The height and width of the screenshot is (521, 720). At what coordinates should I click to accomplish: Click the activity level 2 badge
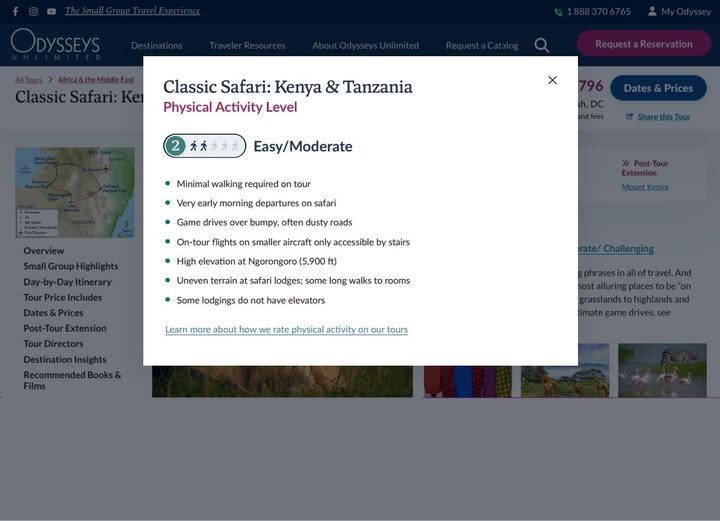click(175, 146)
